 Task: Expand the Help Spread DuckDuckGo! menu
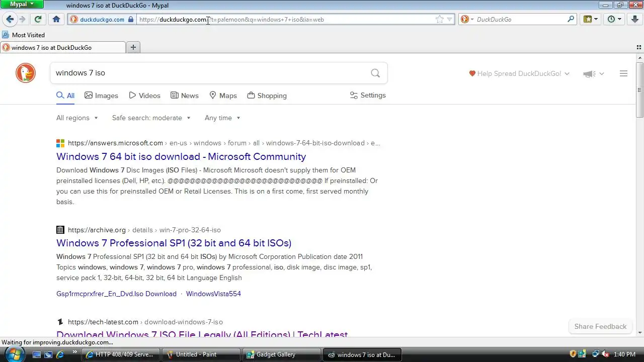coord(519,73)
